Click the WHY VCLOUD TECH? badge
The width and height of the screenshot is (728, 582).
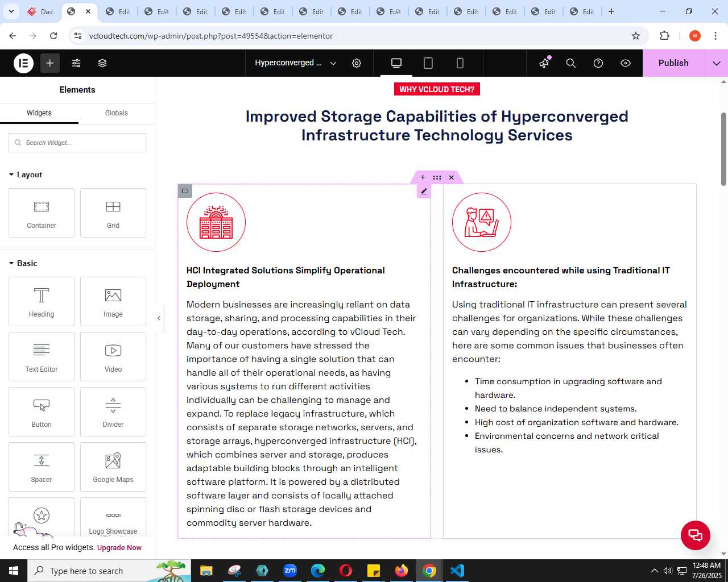437,89
